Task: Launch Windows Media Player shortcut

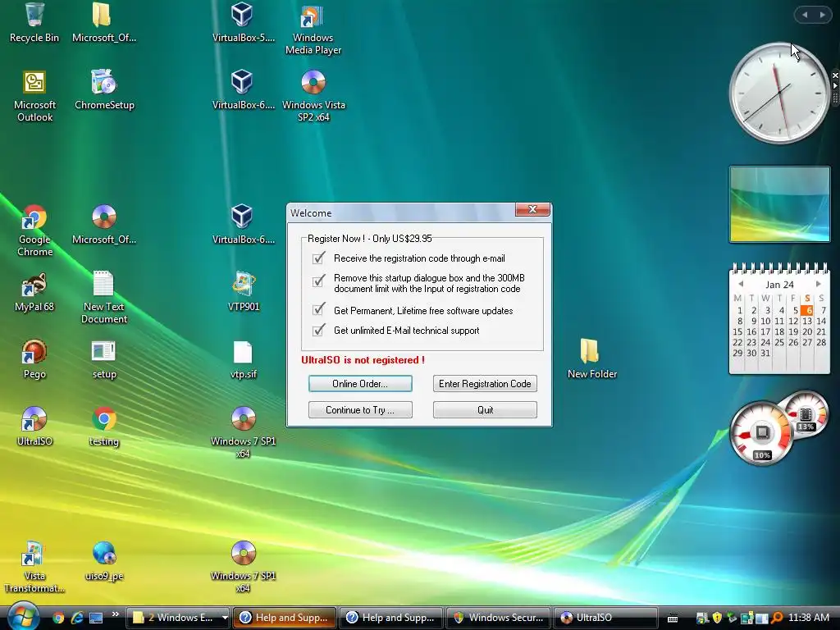Action: point(313,29)
